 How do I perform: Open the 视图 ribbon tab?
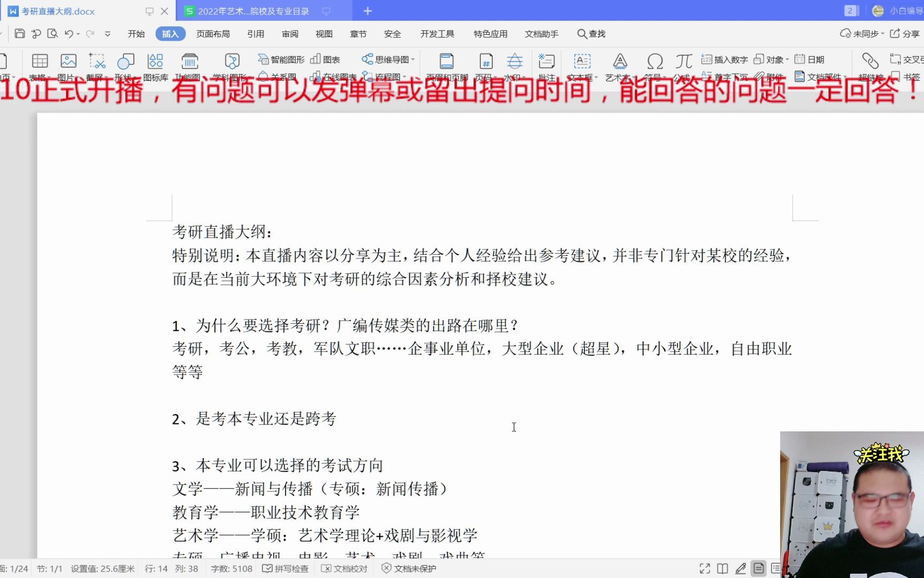pos(324,34)
